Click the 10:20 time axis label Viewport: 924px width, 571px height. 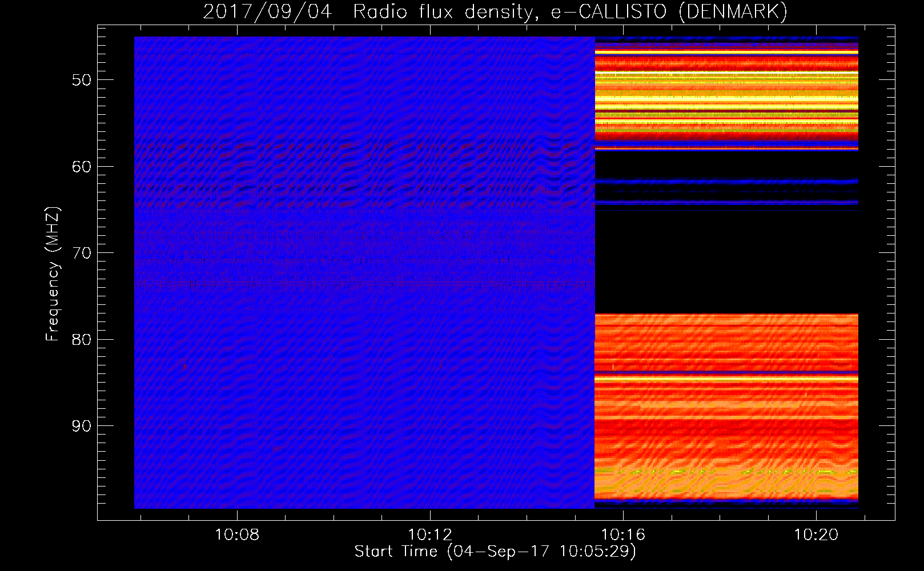(816, 534)
